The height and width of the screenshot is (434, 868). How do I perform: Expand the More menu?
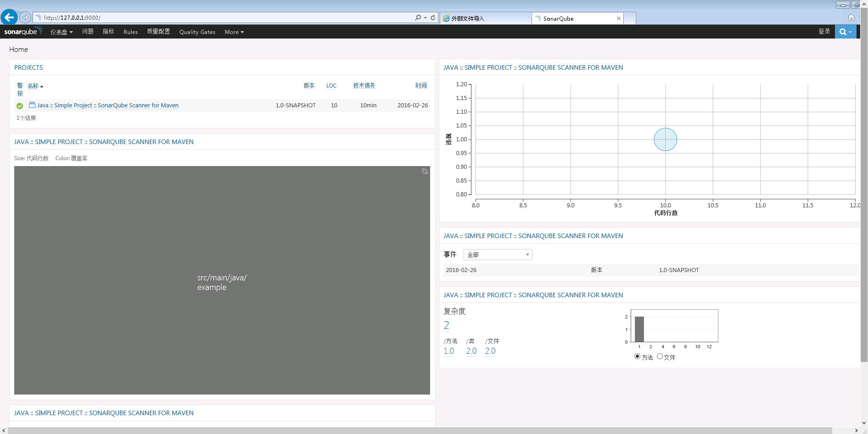tap(234, 32)
